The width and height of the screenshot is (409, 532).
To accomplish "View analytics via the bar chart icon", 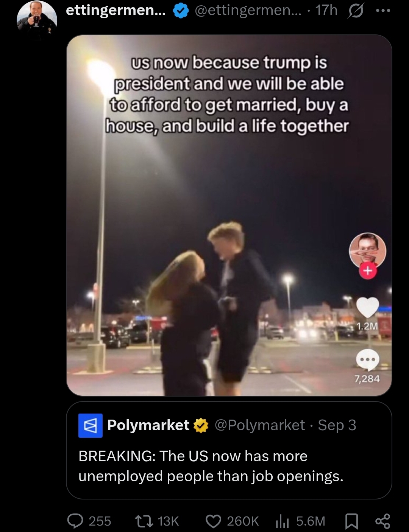I will click(282, 521).
